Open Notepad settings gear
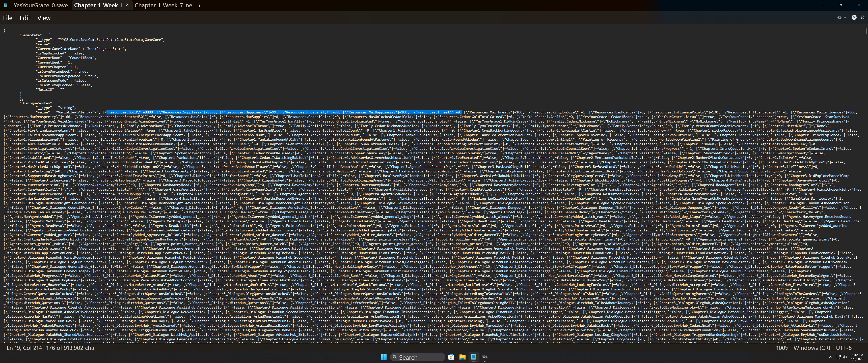This screenshot has width=868, height=363. tap(863, 17)
